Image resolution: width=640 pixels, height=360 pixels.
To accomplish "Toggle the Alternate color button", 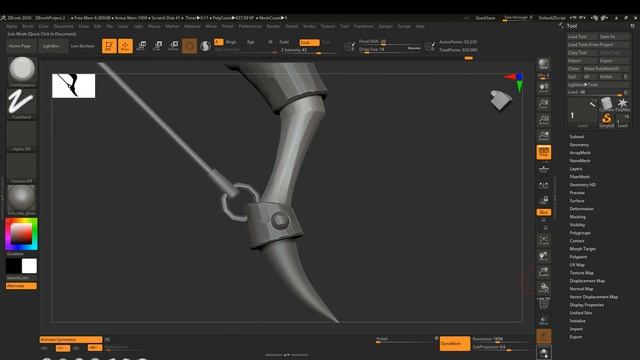I will (21, 286).
